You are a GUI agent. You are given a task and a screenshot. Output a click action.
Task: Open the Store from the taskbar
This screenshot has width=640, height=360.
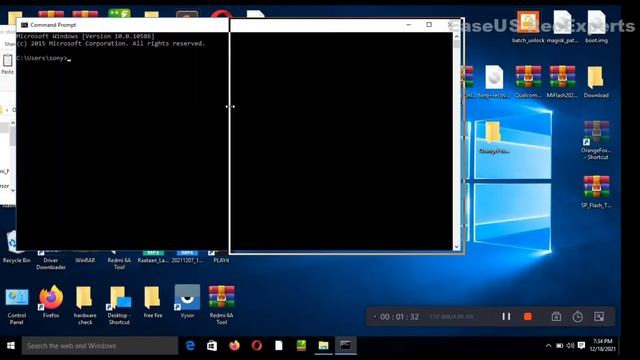pyautogui.click(x=212, y=346)
